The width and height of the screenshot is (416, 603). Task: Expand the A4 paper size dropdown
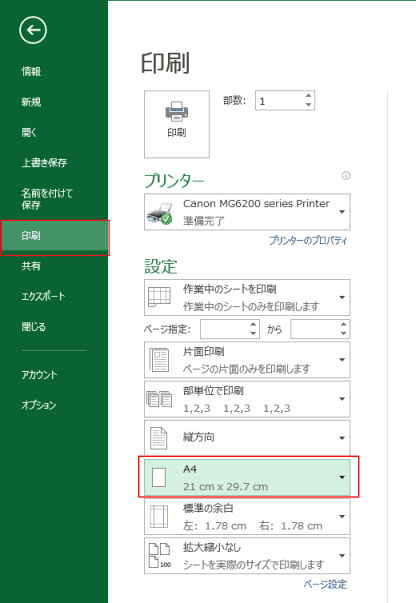pyautogui.click(x=247, y=477)
